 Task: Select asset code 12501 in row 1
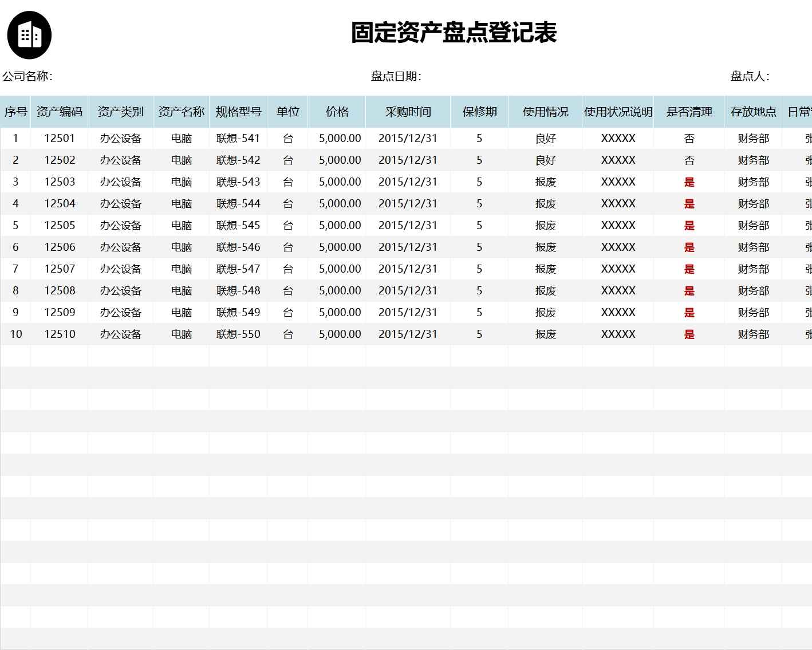59,137
